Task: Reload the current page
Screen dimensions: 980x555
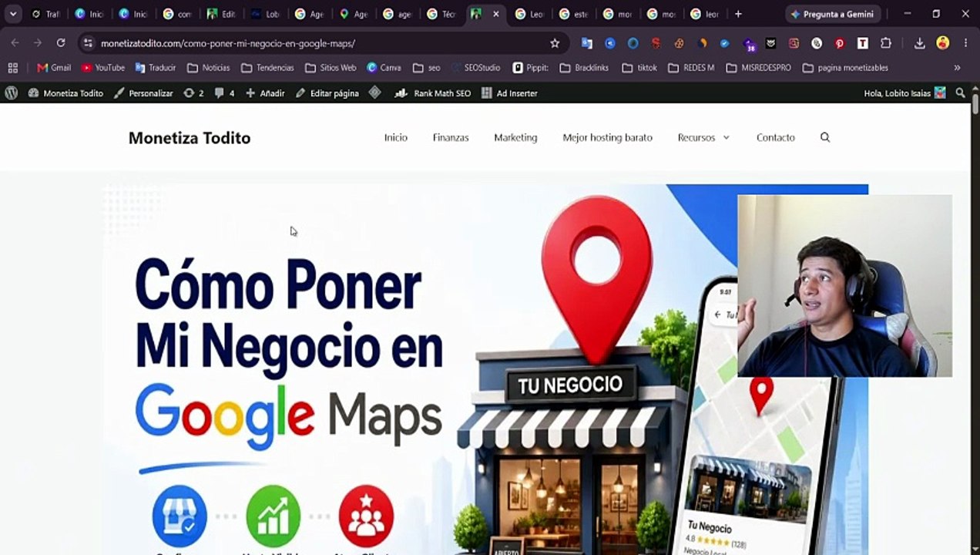Action: click(61, 43)
